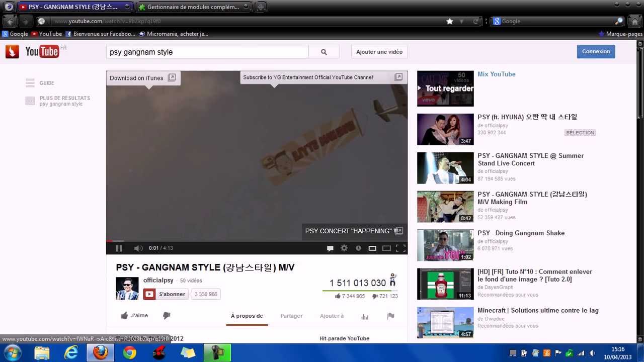Click the video progress bar
The image size is (644, 362).
coord(257,241)
